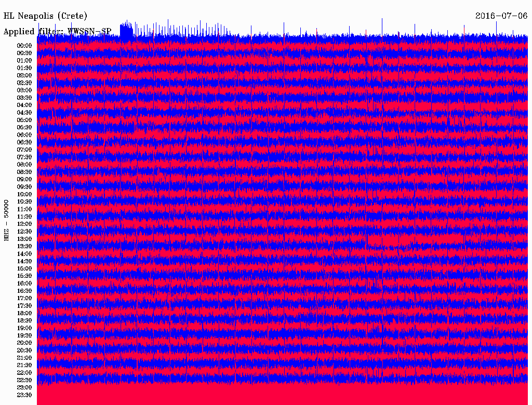Click the 10:00 time label
The width and height of the screenshot is (532, 405).
tap(24, 194)
